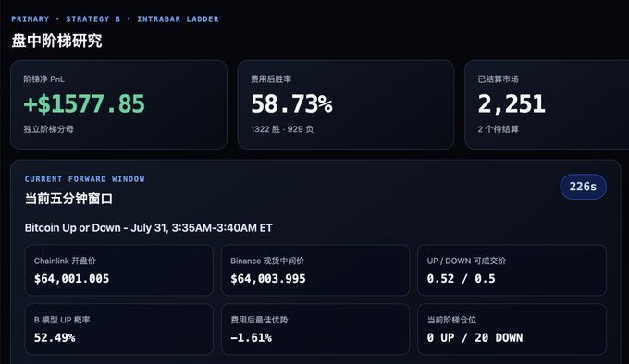
Task: Click the 0 UP / 20 DOWN position value
Action: (475, 337)
